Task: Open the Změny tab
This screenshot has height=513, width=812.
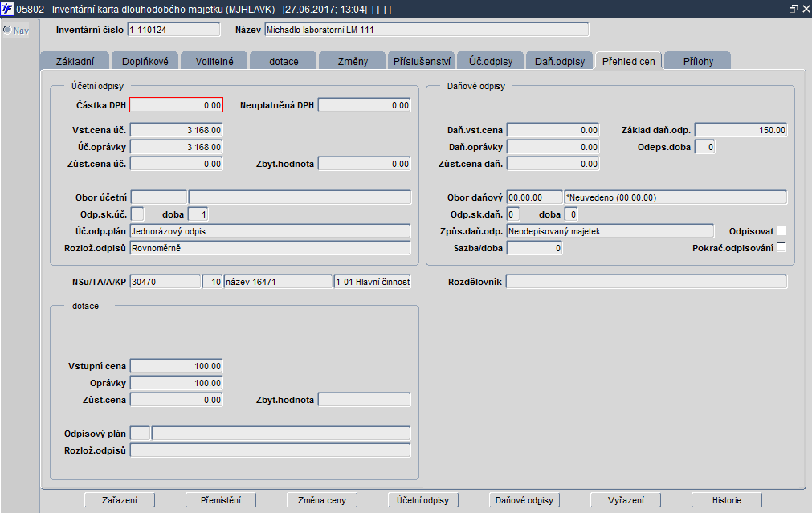Action: (x=353, y=61)
